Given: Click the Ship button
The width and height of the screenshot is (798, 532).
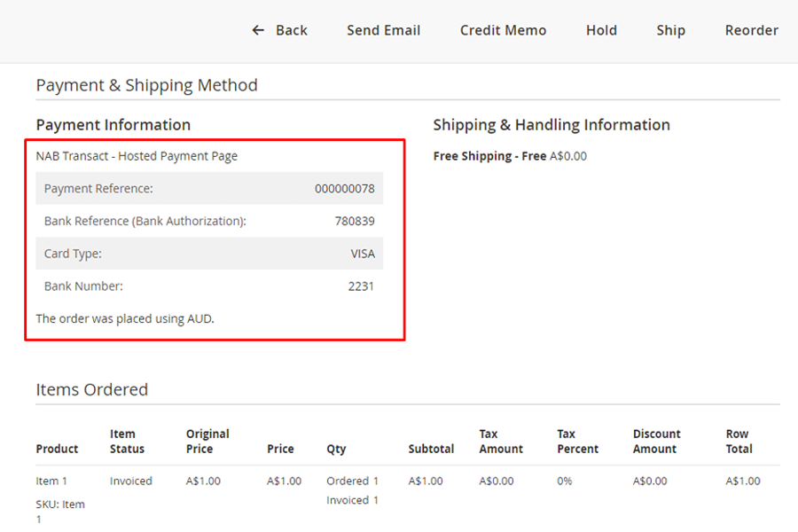Looking at the screenshot, I should tap(670, 30).
